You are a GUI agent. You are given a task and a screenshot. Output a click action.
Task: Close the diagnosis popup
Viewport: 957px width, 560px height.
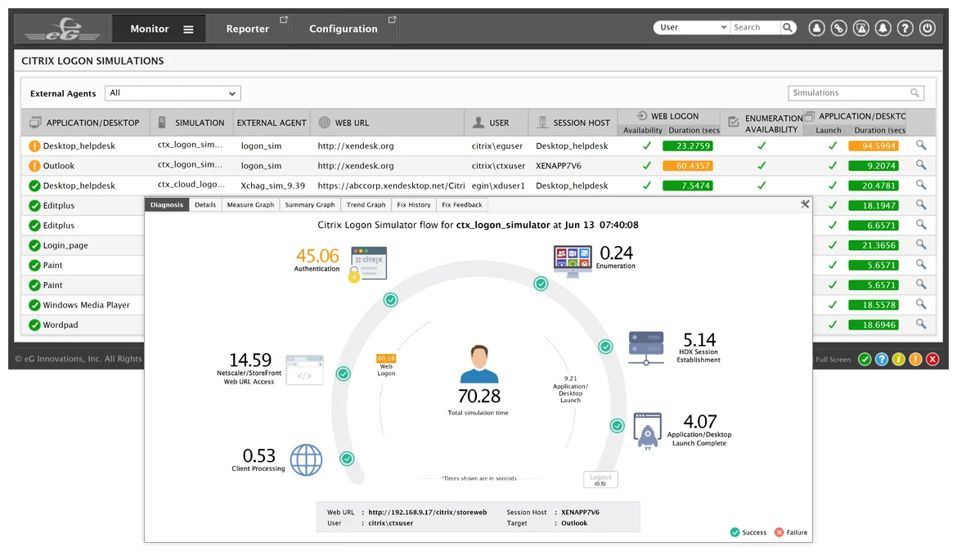[x=805, y=204]
